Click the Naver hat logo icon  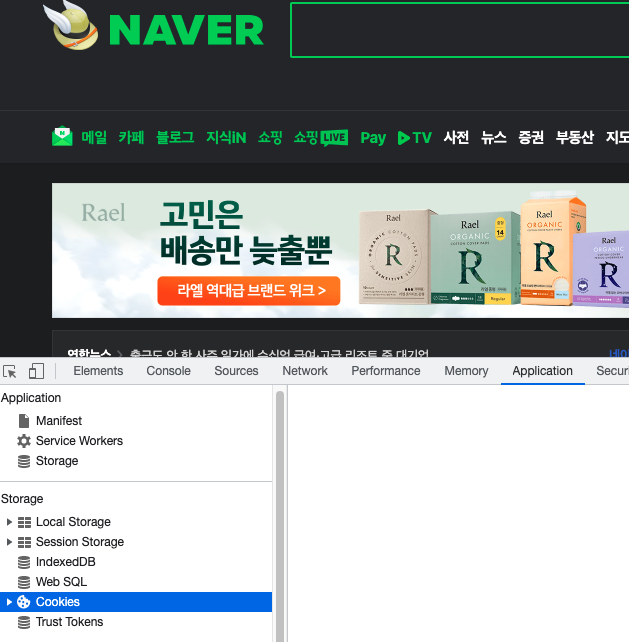[x=71, y=25]
